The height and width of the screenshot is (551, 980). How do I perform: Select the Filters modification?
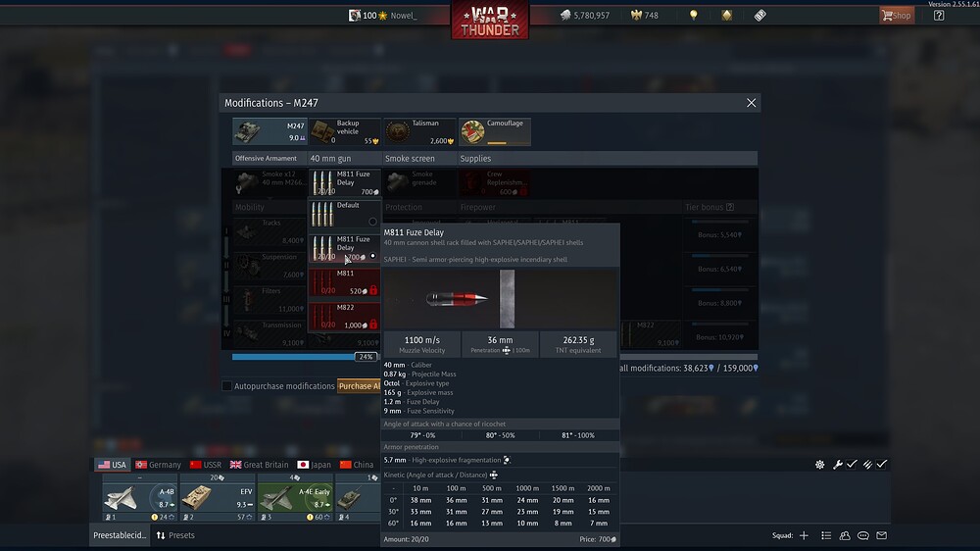click(269, 300)
